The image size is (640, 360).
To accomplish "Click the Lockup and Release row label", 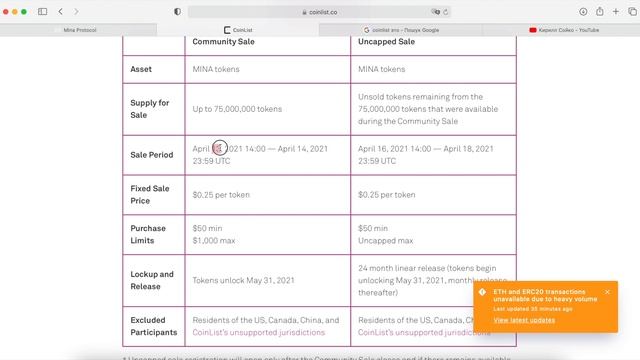I will [x=152, y=280].
